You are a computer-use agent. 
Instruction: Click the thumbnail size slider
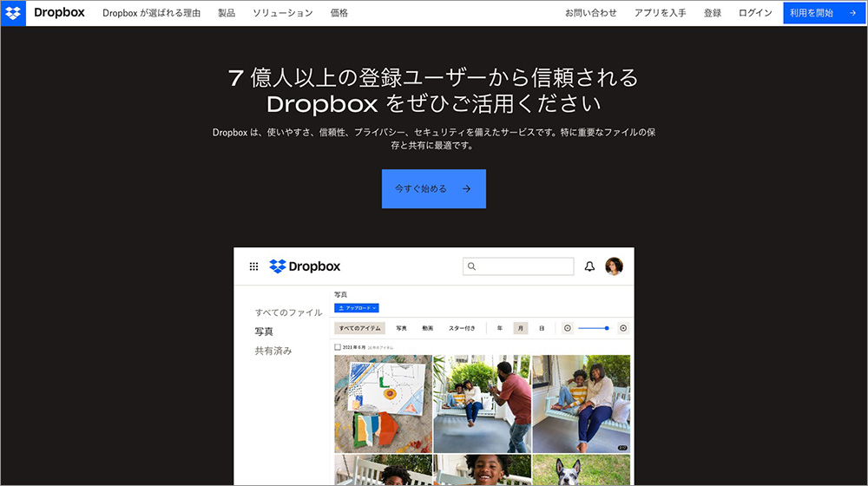point(594,328)
